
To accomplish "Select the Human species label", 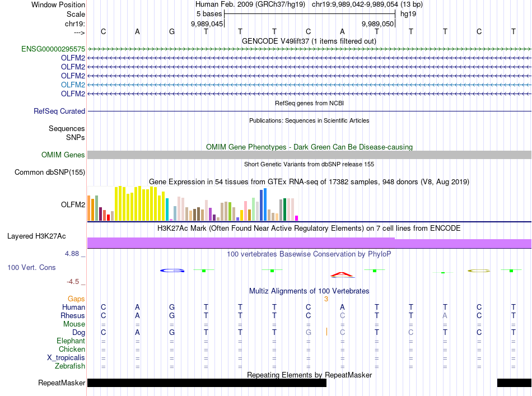I will [73, 307].
